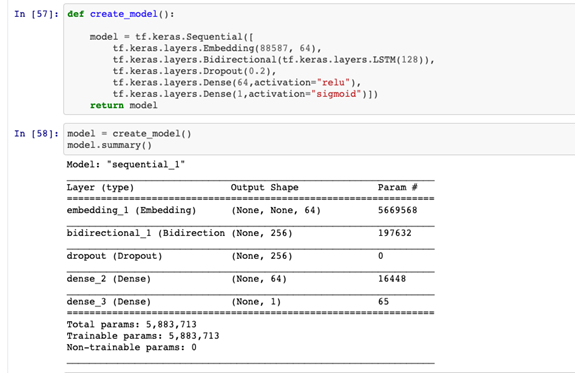Viewport: 575px width, 373px height.
Task: Click the def create_model() line
Action: click(121, 14)
